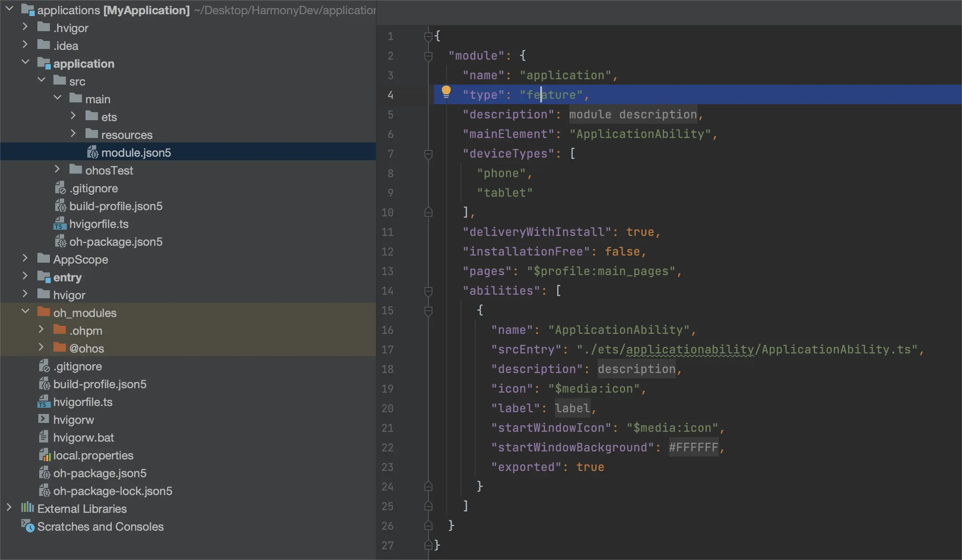Click the entry module folder icon
The image size is (962, 560).
[x=44, y=277]
